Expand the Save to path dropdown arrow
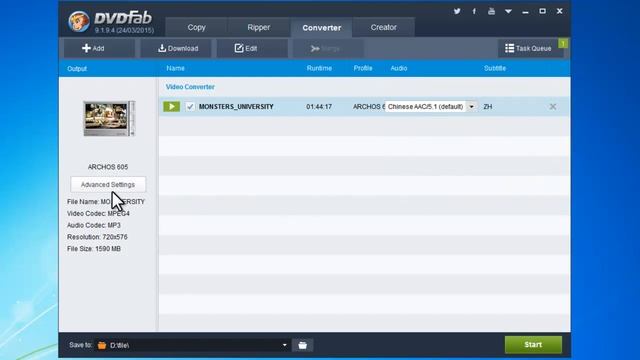Screen dimensions: 640x360 (x=284, y=345)
